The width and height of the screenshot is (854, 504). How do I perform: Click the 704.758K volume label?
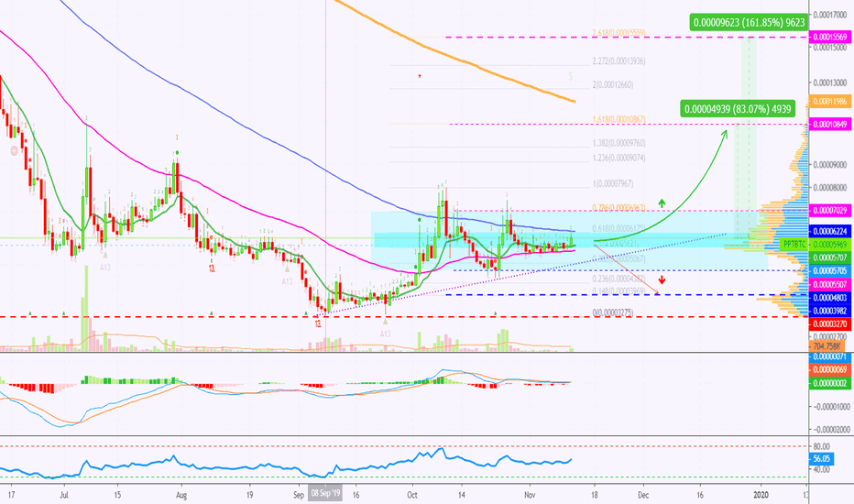point(827,346)
